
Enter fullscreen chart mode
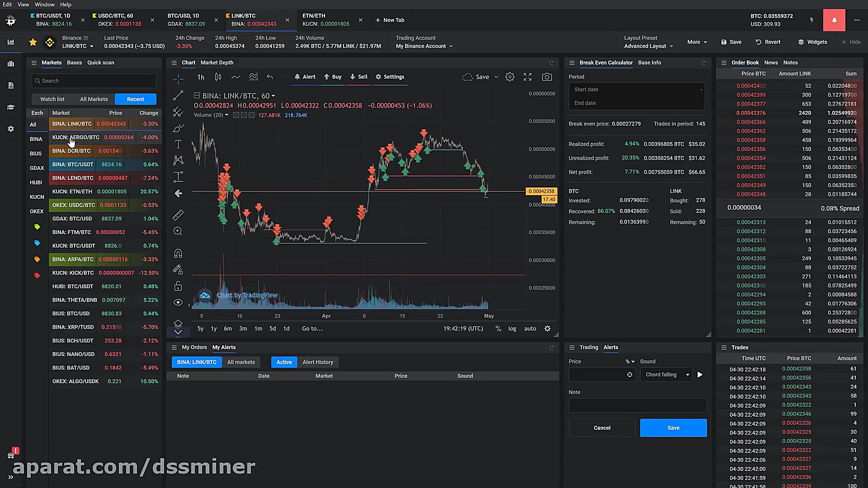point(528,77)
